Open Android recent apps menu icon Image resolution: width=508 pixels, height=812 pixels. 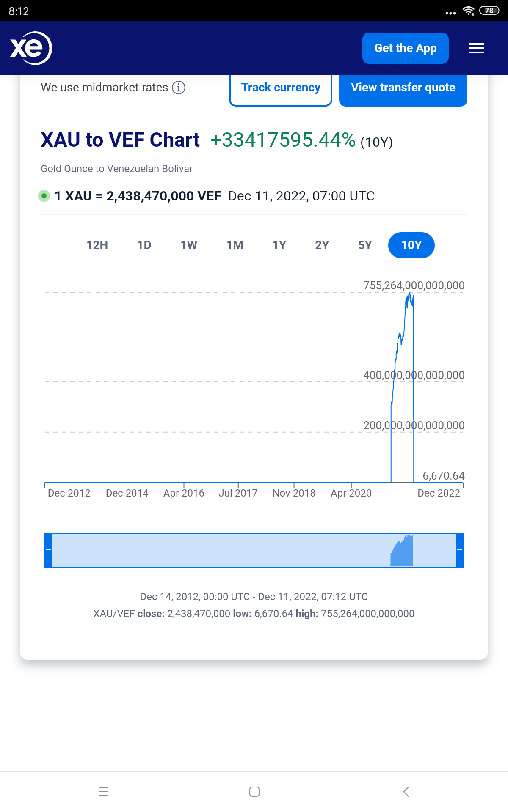(104, 792)
